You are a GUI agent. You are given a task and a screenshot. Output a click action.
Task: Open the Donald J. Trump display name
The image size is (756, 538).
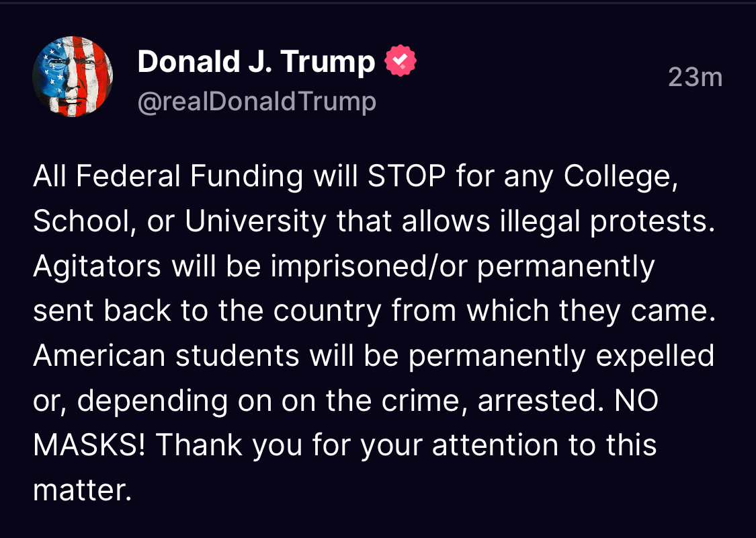pyautogui.click(x=256, y=62)
